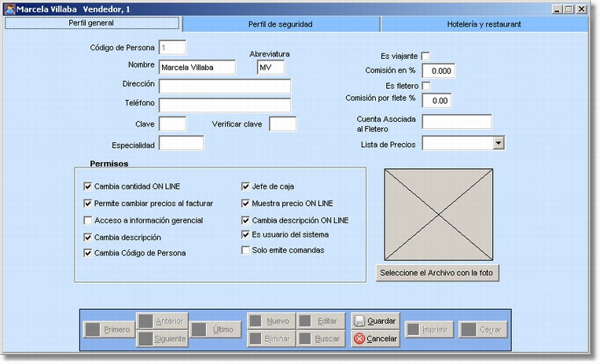600x364 pixels.
Task: Toggle Solo emite comandas checkbox
Action: click(x=245, y=250)
